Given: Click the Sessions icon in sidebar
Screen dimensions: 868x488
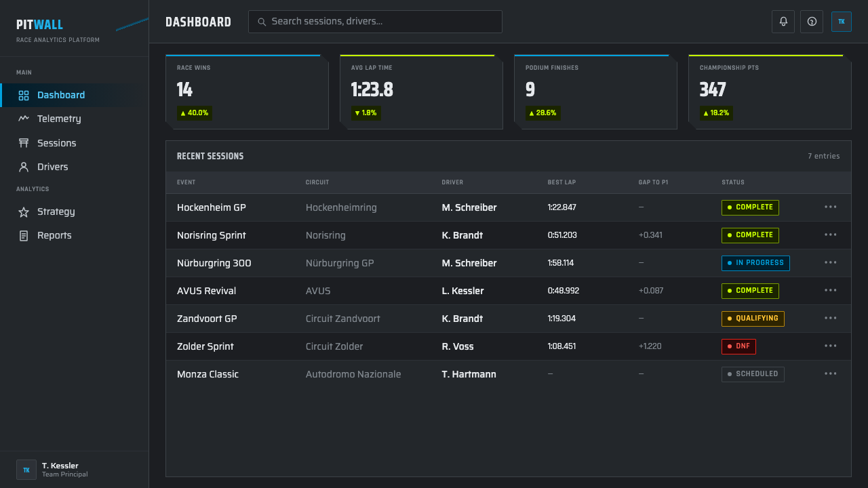Looking at the screenshot, I should pyautogui.click(x=24, y=143).
